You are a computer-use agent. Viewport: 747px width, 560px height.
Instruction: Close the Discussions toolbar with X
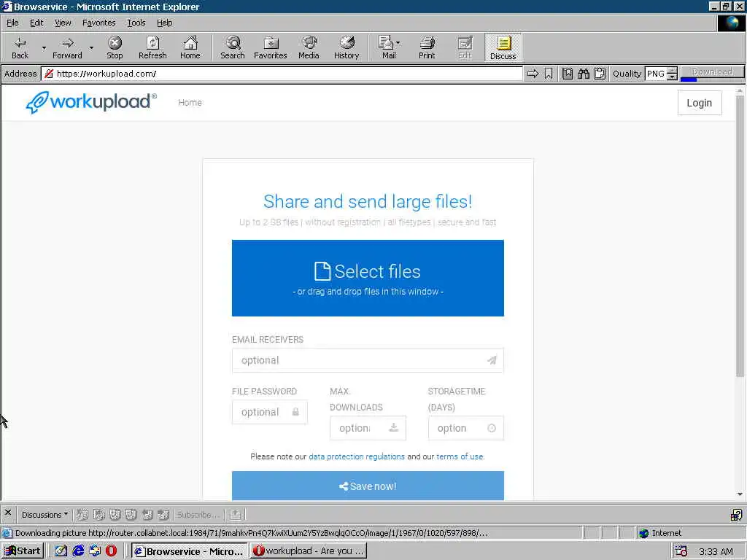(7, 513)
